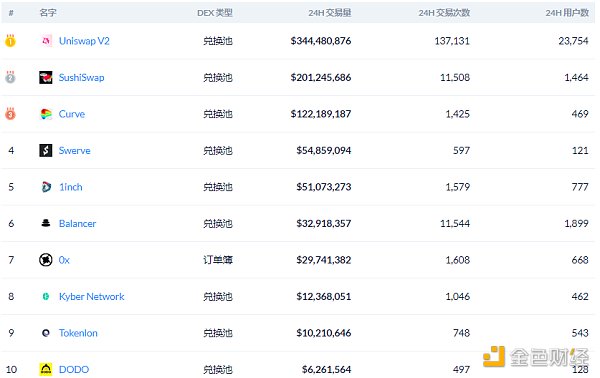
Task: Sort by 24H 用户数 column header
Action: coord(567,13)
